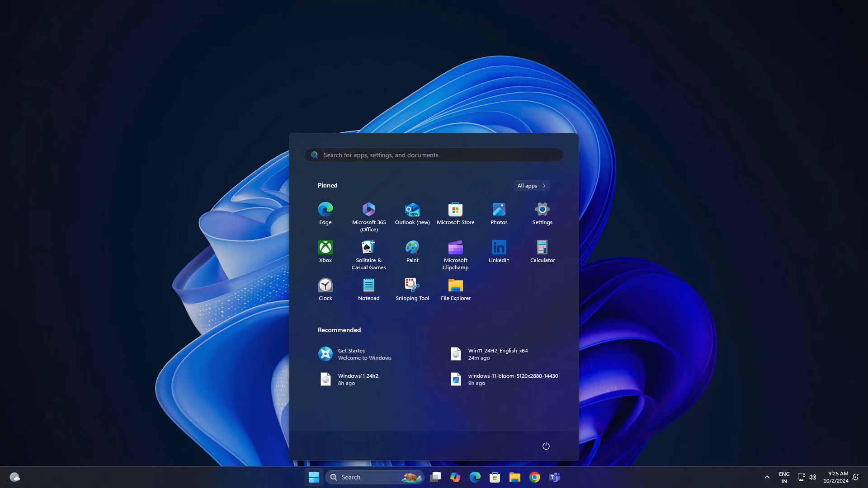Open recommended file Win11_24H2_English_x64
Screen dimensions: 868x488
click(x=497, y=354)
